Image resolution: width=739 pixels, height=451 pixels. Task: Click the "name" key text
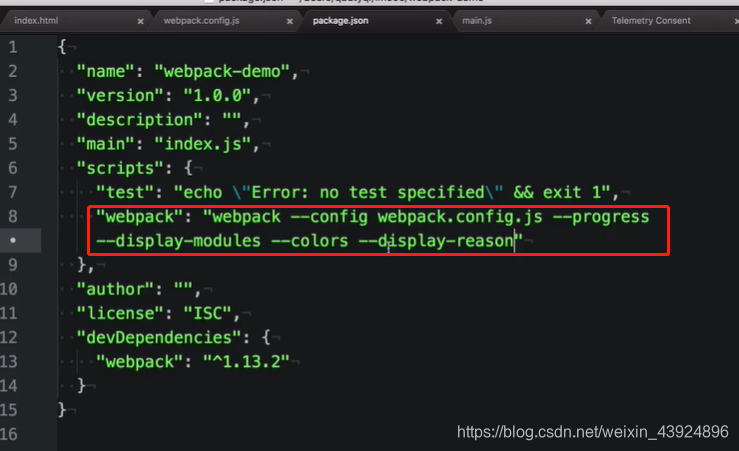106,72
